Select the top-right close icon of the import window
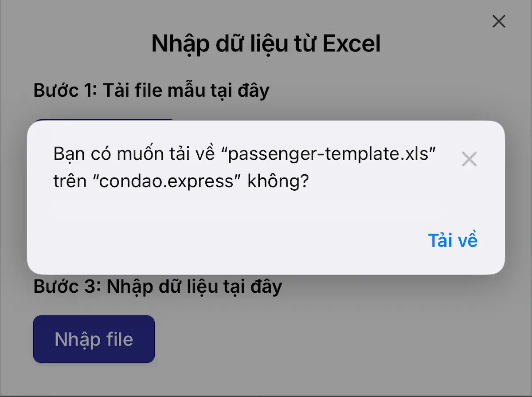The width and height of the screenshot is (532, 397). [498, 21]
